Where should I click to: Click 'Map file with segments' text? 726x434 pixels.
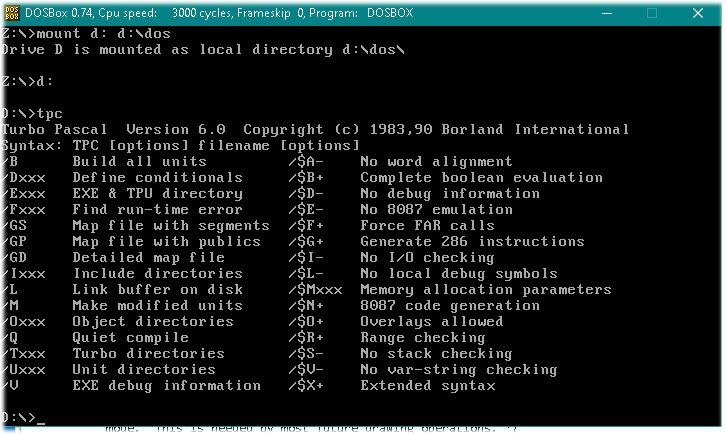point(171,226)
